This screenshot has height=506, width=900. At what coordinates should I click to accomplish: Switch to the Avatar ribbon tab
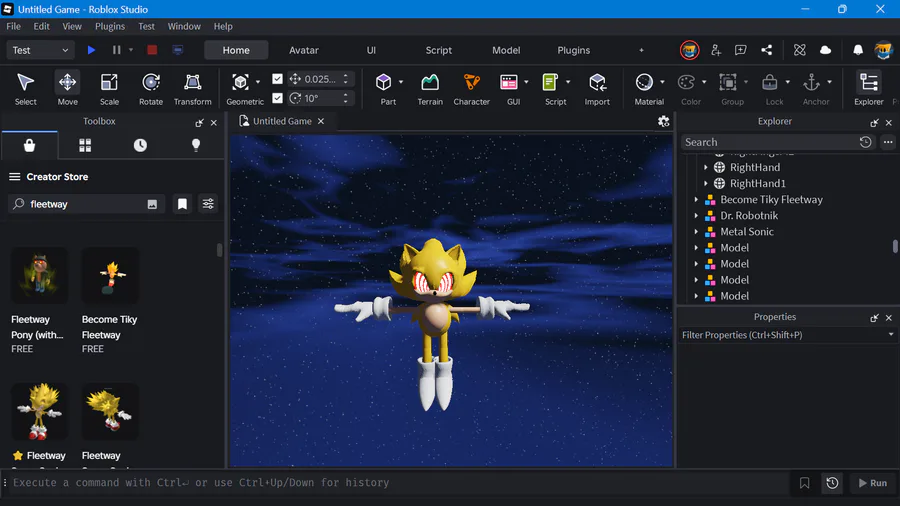point(304,50)
